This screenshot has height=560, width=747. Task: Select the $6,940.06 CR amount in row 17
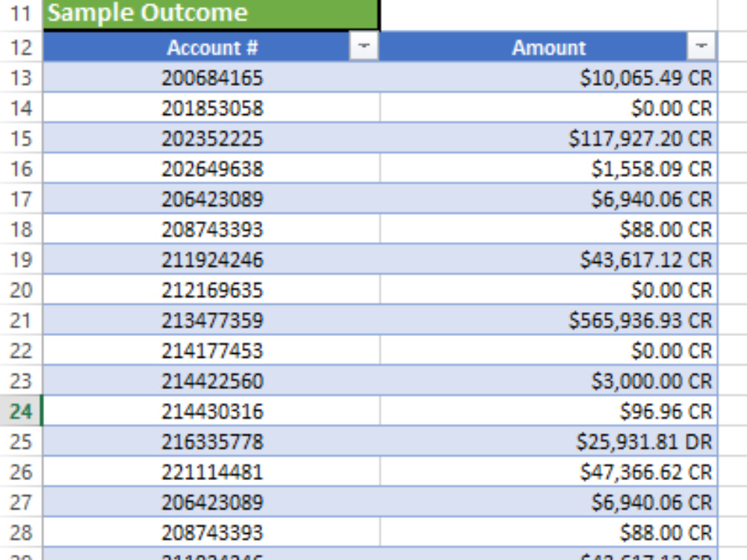point(548,199)
